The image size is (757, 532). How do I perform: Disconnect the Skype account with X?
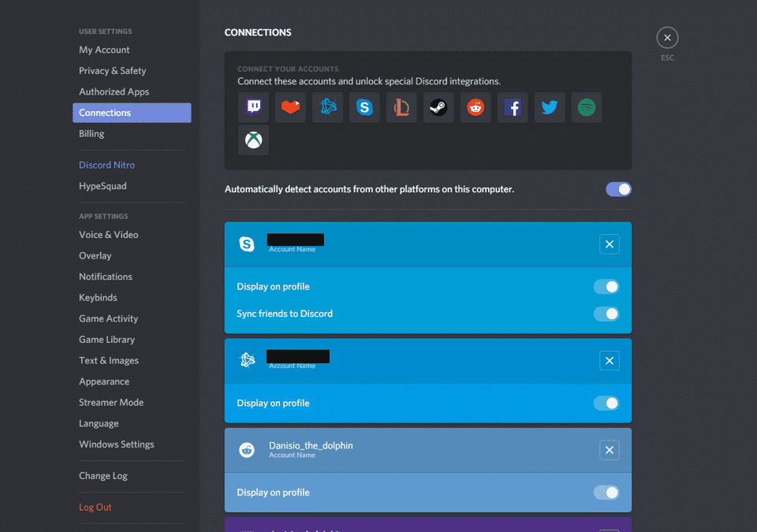609,244
